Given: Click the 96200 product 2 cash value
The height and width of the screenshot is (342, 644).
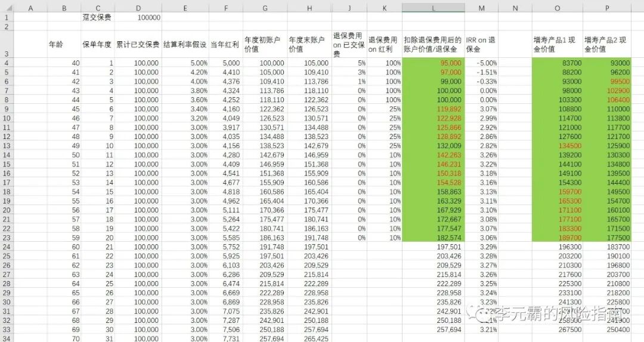Looking at the screenshot, I should click(606, 72).
